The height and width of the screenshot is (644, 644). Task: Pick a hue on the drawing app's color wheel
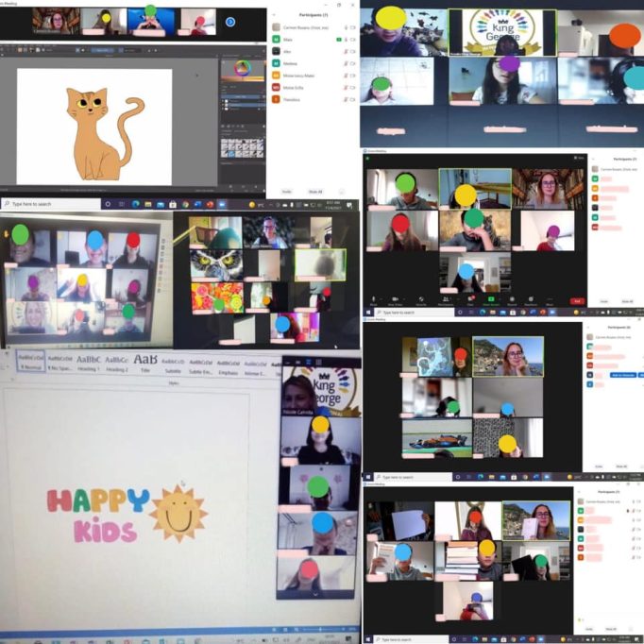pos(243,68)
